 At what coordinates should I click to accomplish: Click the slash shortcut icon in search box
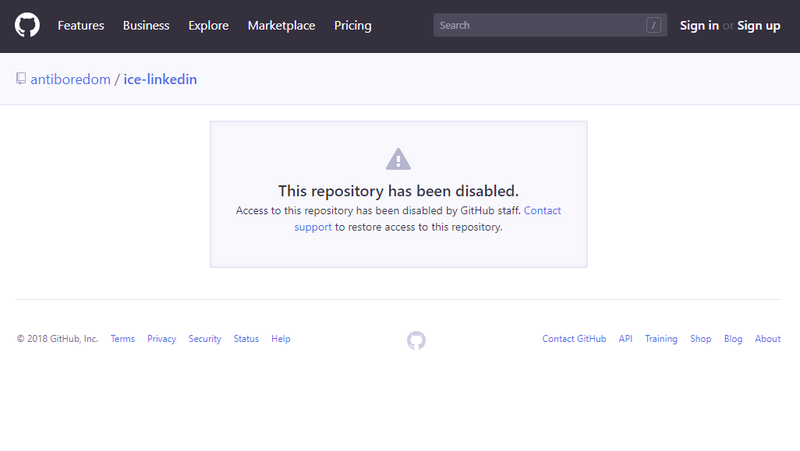tap(654, 25)
